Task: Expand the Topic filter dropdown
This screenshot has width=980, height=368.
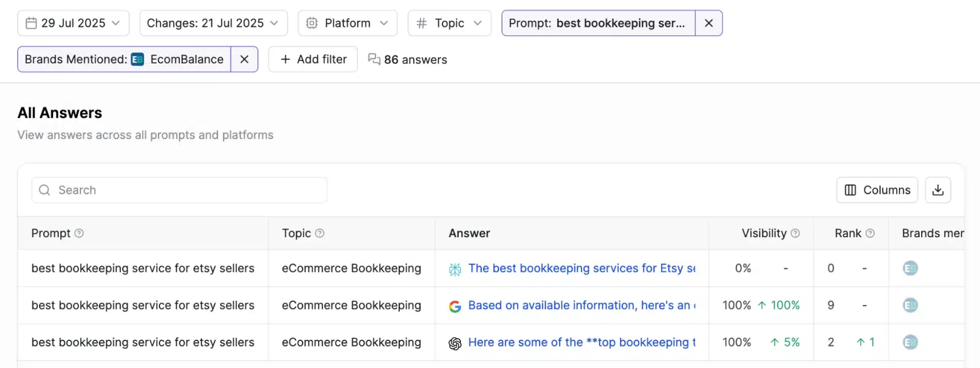Action: 449,23
